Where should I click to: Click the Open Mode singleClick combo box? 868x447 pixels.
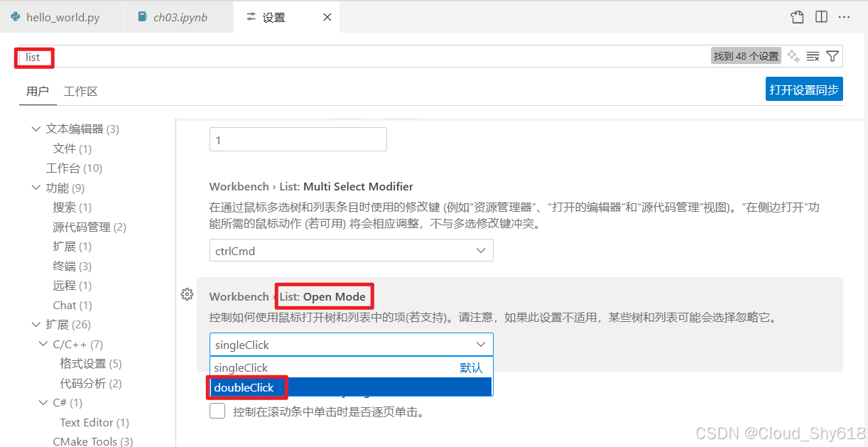tap(351, 345)
